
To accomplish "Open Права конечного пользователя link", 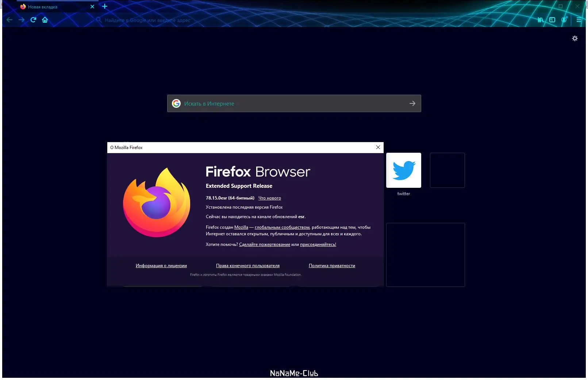I will click(x=248, y=266).
